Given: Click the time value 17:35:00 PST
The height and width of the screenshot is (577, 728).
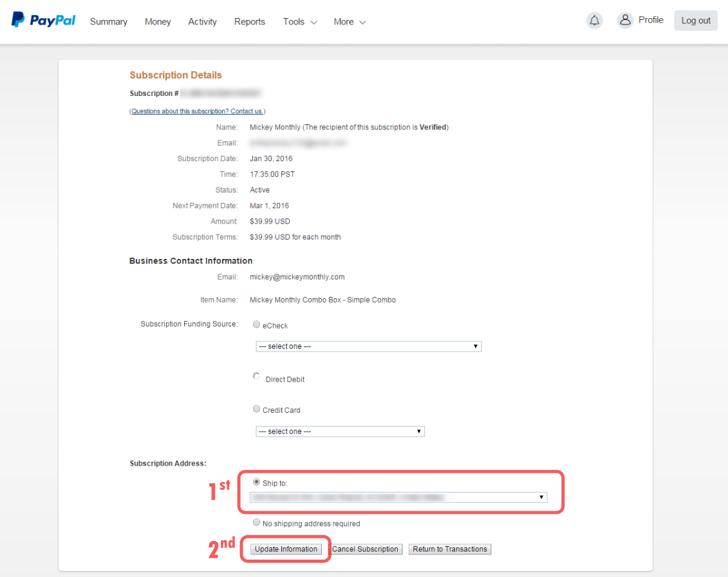Looking at the screenshot, I should pos(272,175).
